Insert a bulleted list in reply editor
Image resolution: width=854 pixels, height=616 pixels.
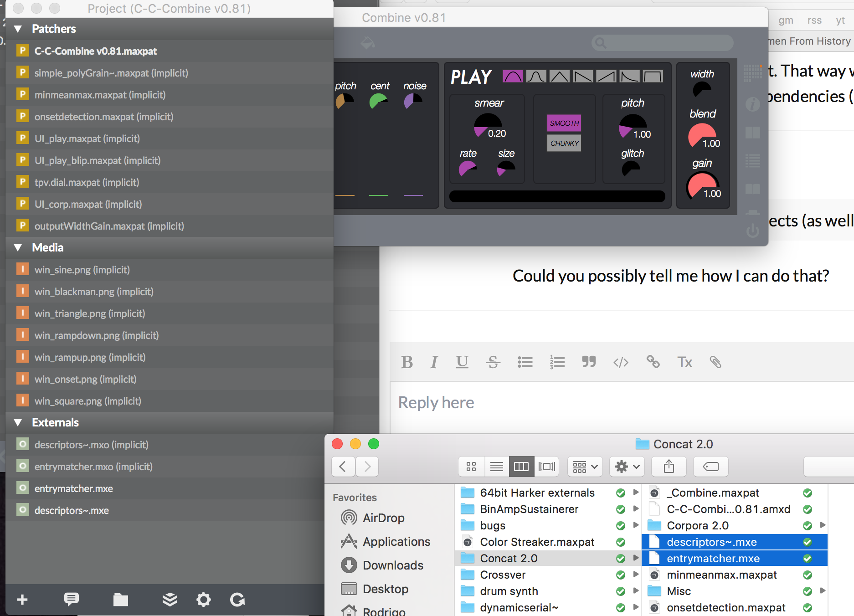[x=525, y=362]
